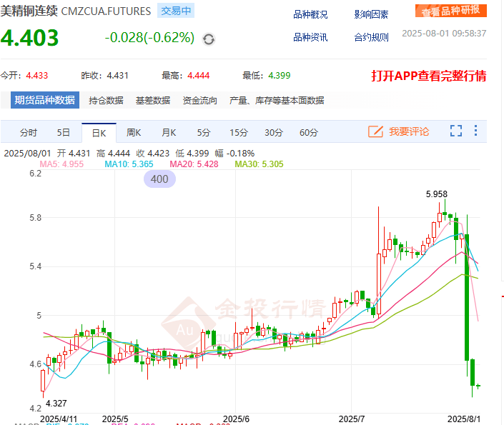The image size is (504, 425).
Task: Click the comment pencil icon
Action: click(x=375, y=131)
